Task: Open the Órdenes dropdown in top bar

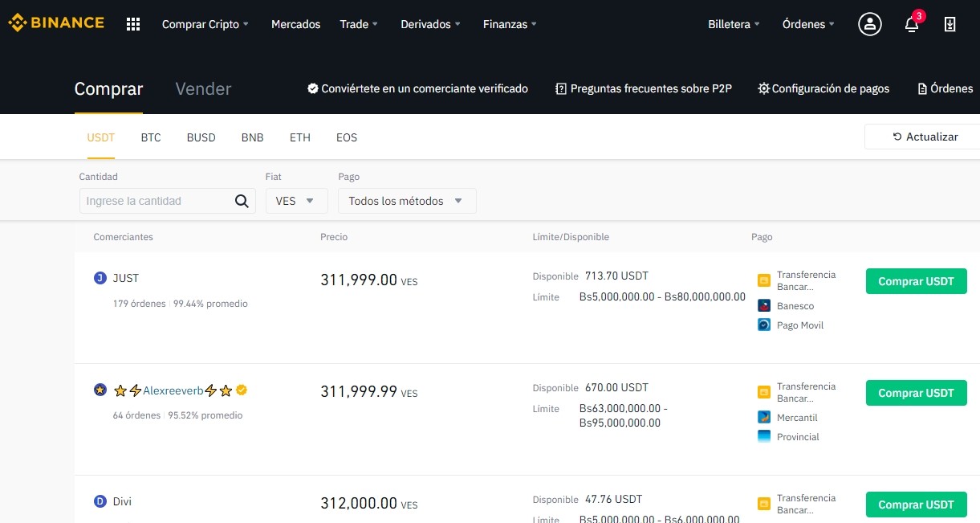Action: pos(809,24)
